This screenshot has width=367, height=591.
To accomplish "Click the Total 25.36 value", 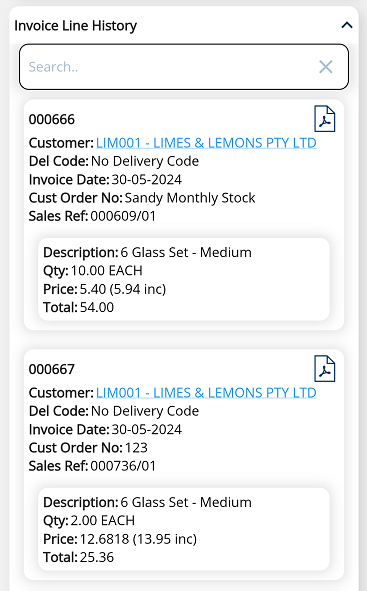I will click(x=96, y=557).
